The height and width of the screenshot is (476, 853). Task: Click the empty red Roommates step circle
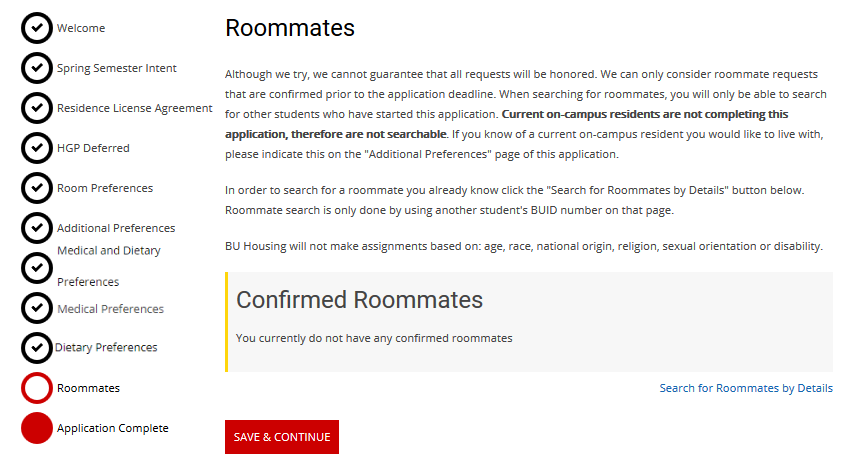(37, 388)
